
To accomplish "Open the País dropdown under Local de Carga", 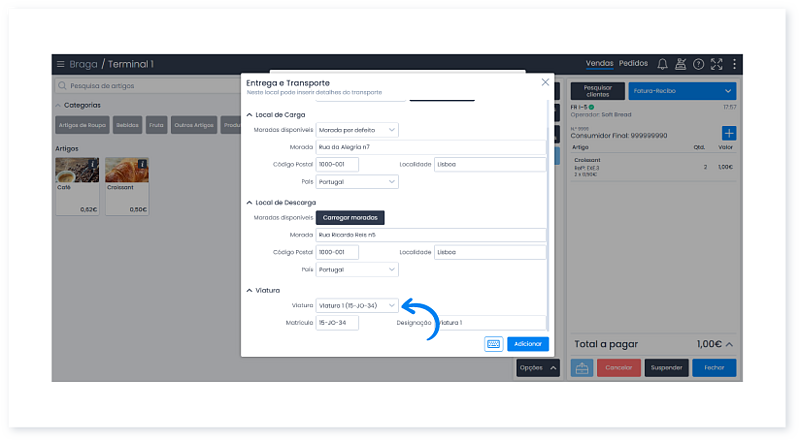I will [x=357, y=182].
